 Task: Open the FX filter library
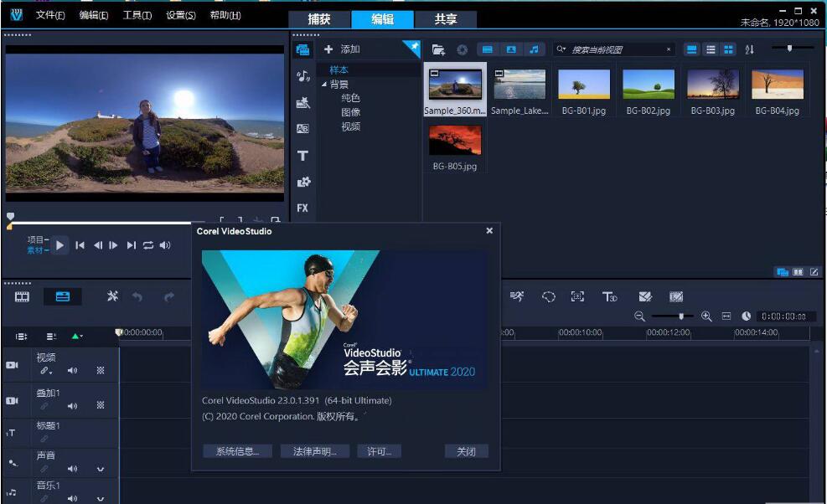tap(302, 208)
